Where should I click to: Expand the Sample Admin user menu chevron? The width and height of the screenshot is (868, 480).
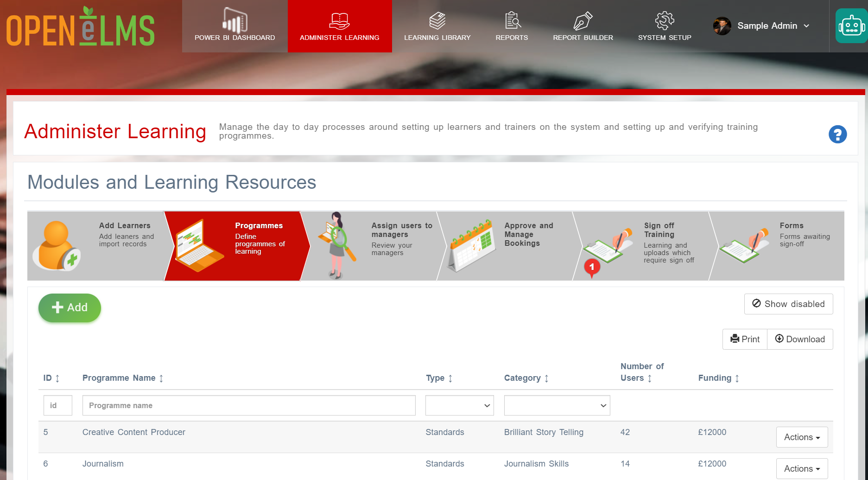click(806, 26)
